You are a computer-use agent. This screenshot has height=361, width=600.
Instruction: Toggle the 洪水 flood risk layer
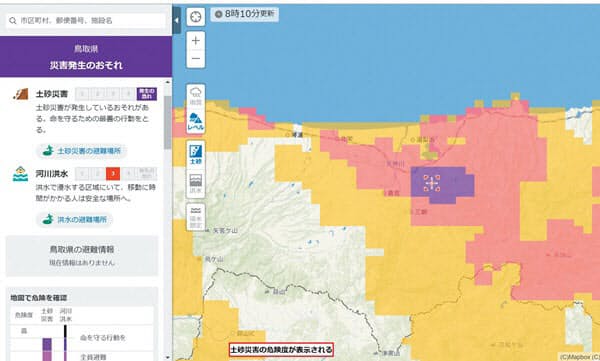tap(196, 184)
